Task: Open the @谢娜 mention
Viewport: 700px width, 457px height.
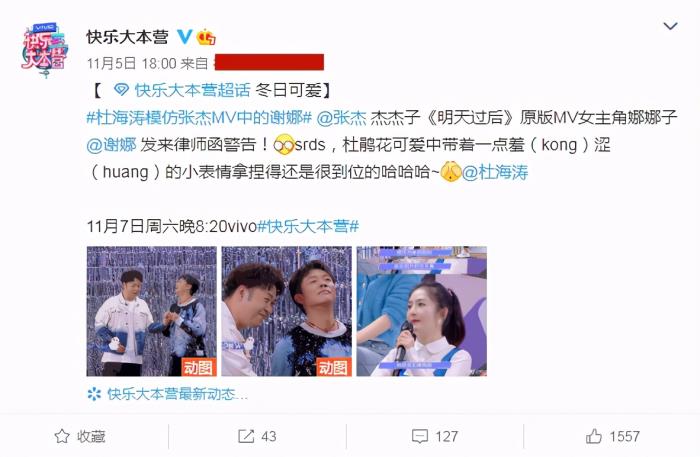Action: click(x=111, y=145)
